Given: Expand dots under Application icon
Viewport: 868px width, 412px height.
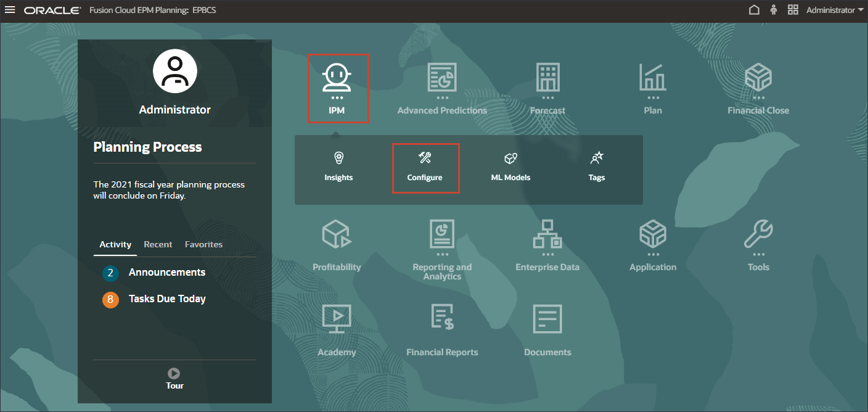Looking at the screenshot, I should tap(653, 254).
